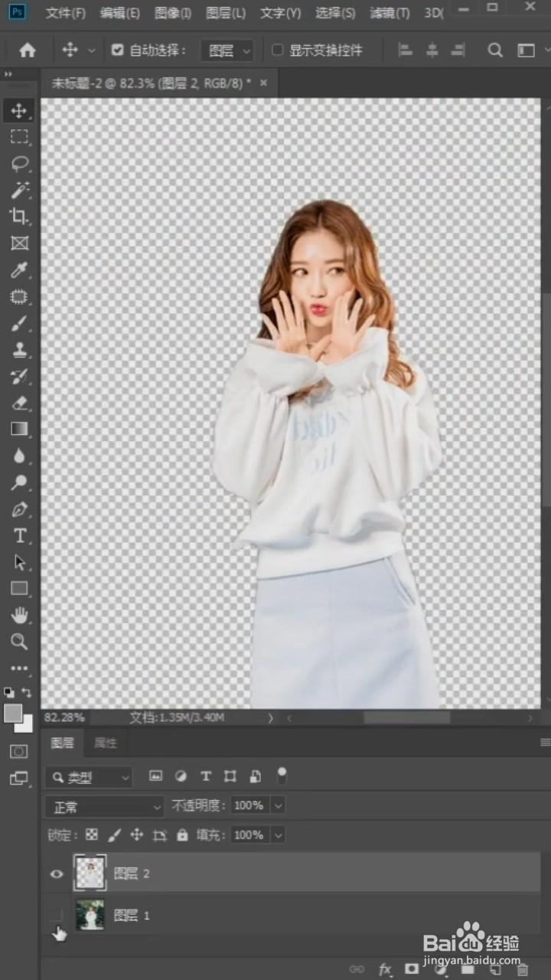Select the Magic Wand tool

(19, 189)
